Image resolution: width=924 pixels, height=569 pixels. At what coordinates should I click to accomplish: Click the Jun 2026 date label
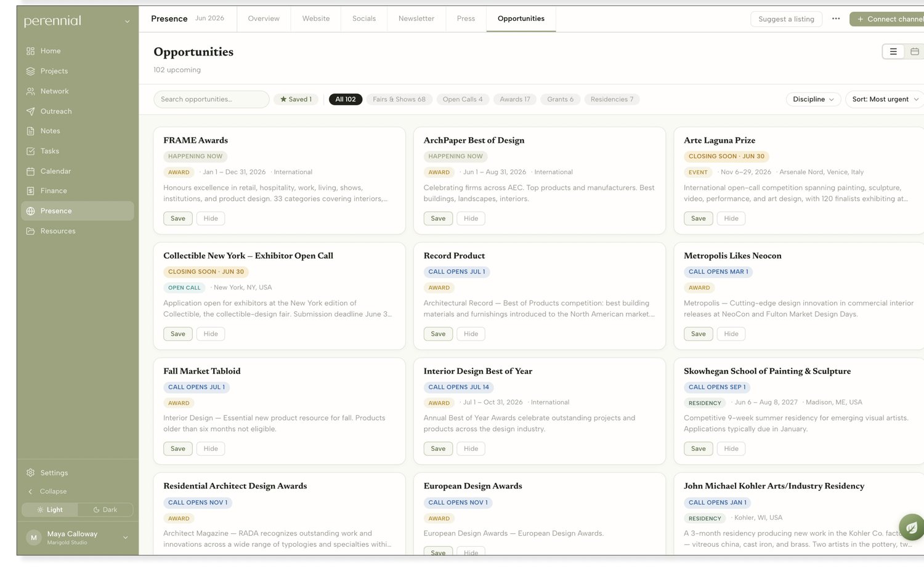[209, 18]
